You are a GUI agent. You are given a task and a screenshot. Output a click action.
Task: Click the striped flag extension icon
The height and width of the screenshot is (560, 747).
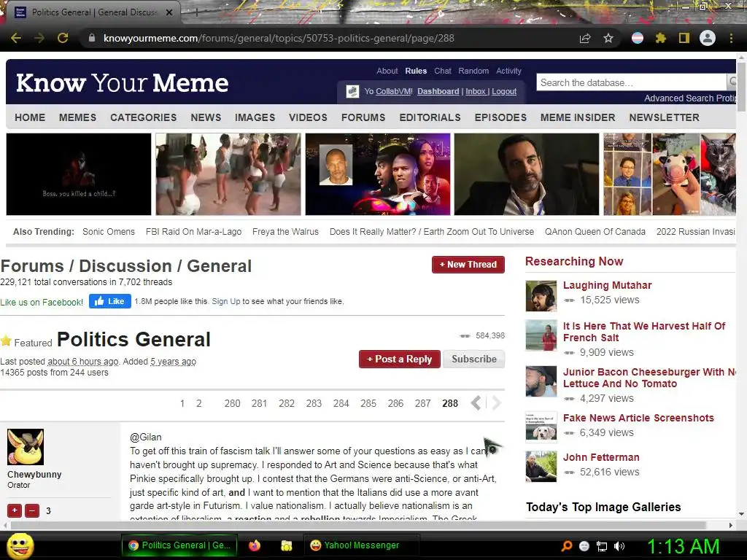coord(638,38)
